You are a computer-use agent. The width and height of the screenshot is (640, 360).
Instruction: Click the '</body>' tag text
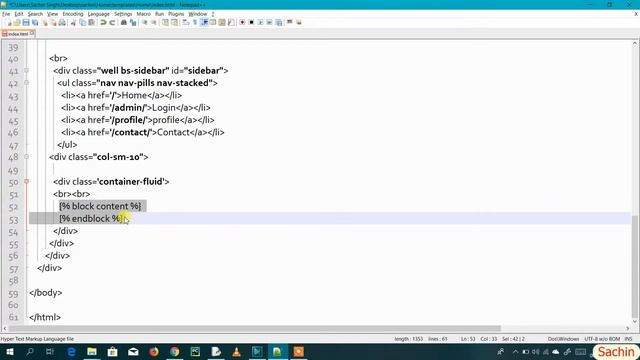click(46, 293)
